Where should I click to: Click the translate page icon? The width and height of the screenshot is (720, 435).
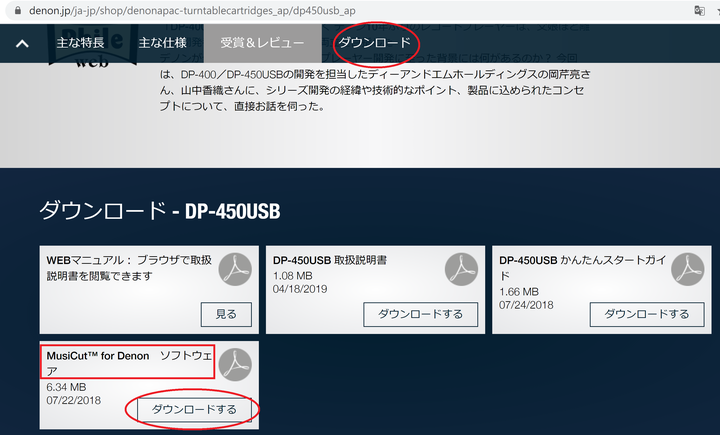(699, 11)
